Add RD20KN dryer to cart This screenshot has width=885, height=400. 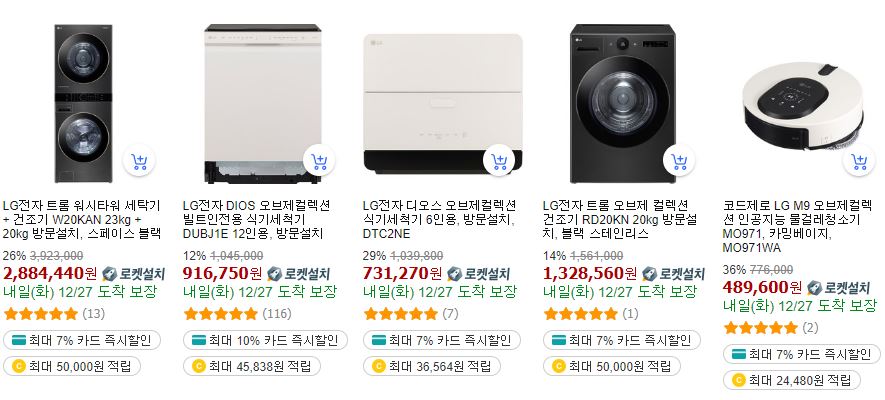pyautogui.click(x=679, y=161)
